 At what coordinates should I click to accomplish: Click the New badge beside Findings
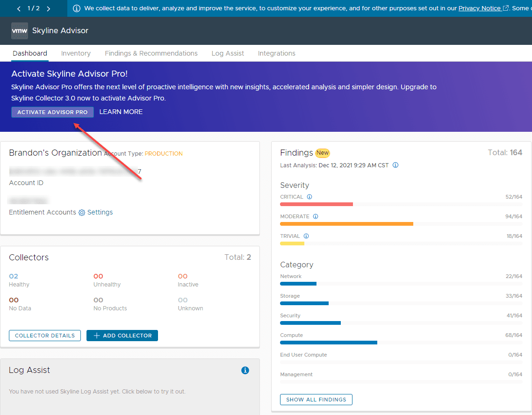click(x=323, y=153)
